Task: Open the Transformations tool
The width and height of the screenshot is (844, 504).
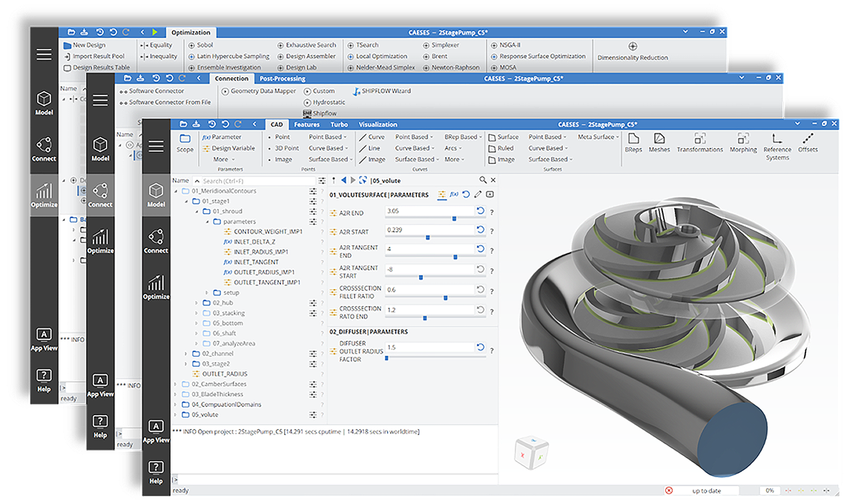Action: pos(699,143)
